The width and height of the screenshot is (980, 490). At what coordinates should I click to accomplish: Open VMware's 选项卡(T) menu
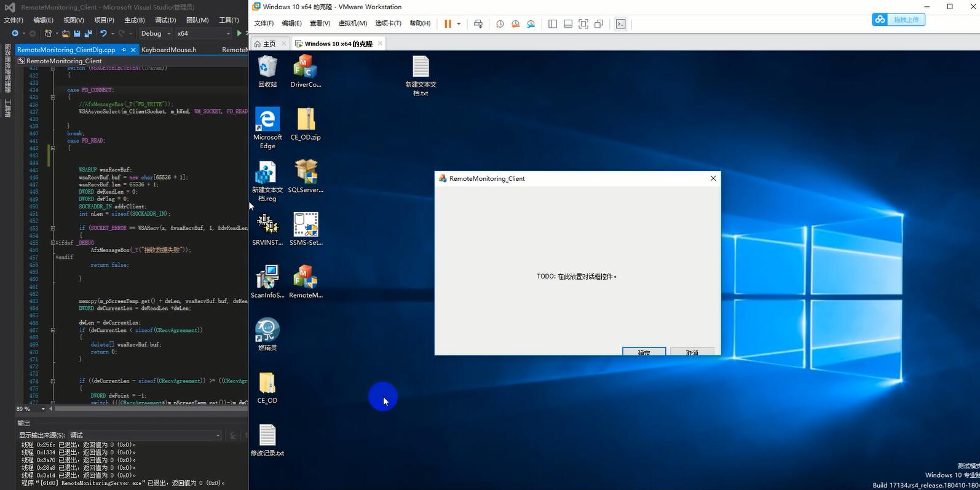(x=388, y=23)
